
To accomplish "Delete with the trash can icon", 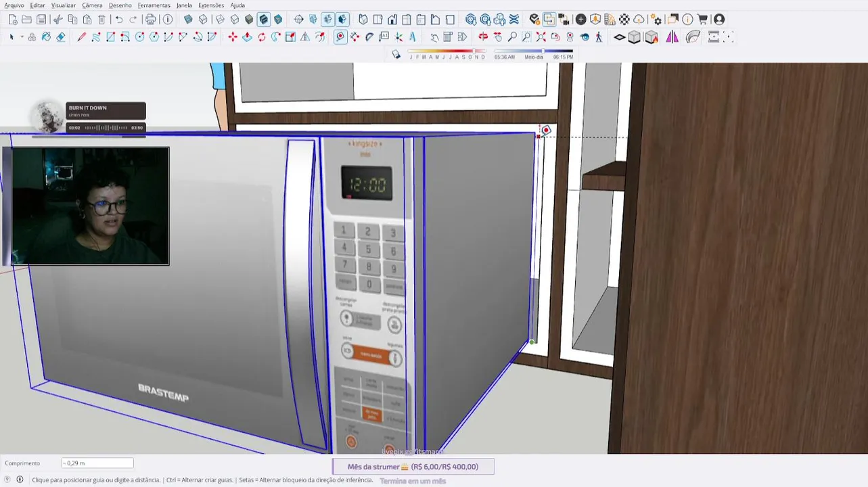I will tap(101, 20).
